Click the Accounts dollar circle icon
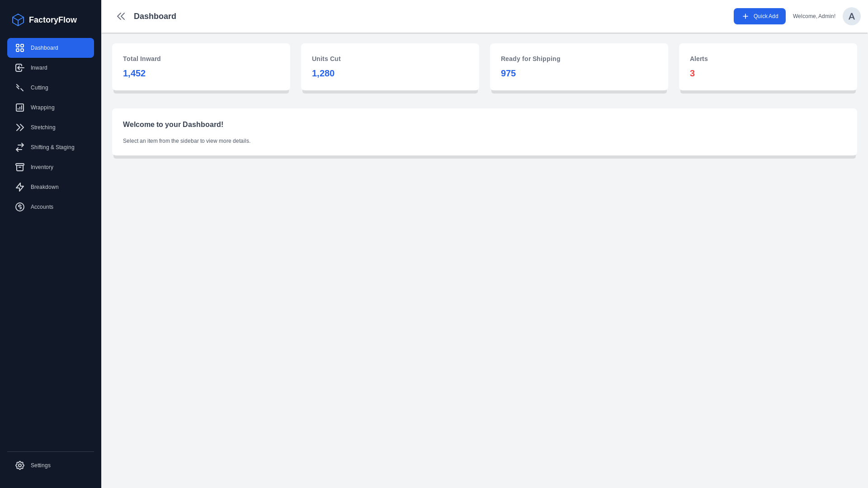868x488 pixels. click(20, 207)
